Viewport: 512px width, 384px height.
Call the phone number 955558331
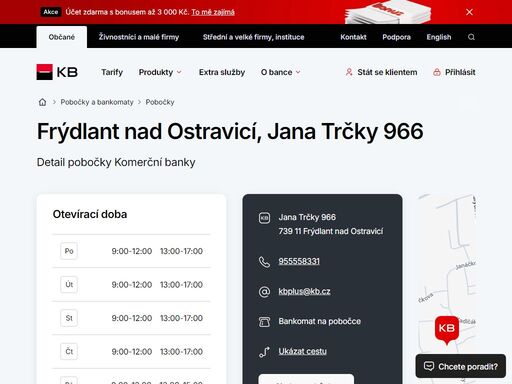click(299, 261)
